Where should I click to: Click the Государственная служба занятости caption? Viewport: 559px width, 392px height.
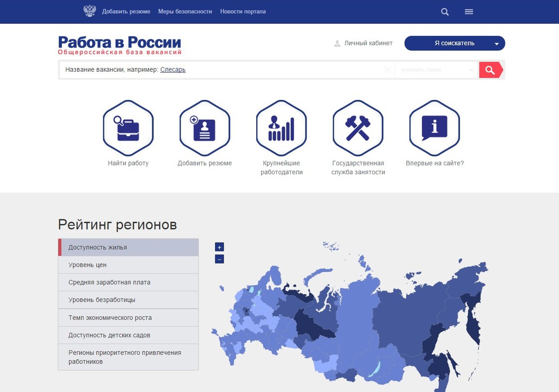[x=358, y=167]
